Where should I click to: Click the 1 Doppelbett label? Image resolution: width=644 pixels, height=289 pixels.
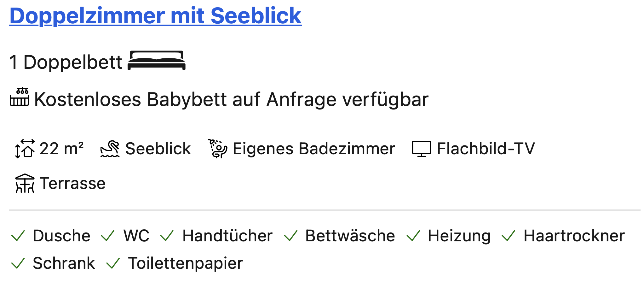(66, 62)
